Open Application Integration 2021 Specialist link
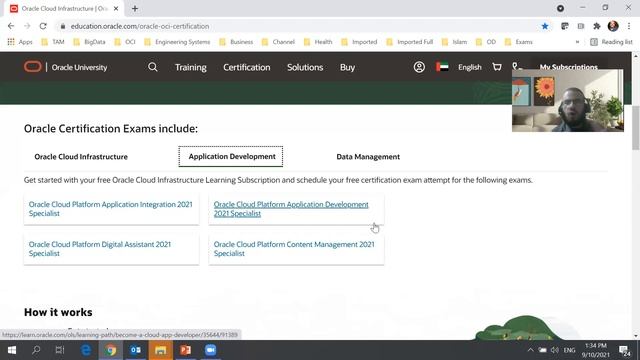Viewport: 640px width, 360px height. pos(110,209)
